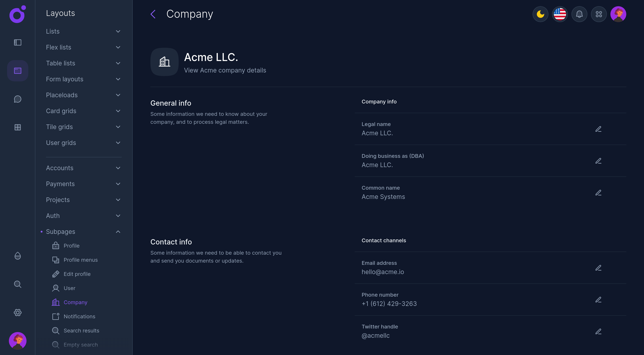Open the Notifications subpage
Screen dimensions: 644x355
pyautogui.click(x=79, y=317)
